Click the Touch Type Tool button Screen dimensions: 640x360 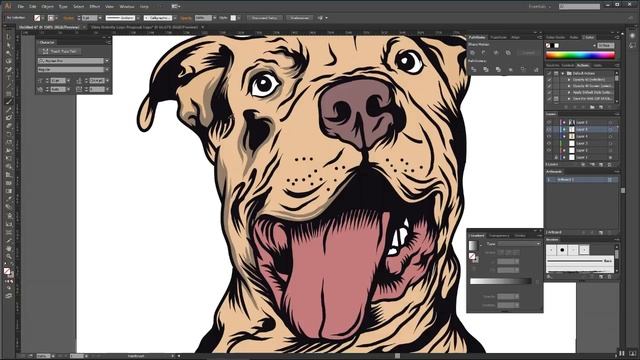point(60,51)
